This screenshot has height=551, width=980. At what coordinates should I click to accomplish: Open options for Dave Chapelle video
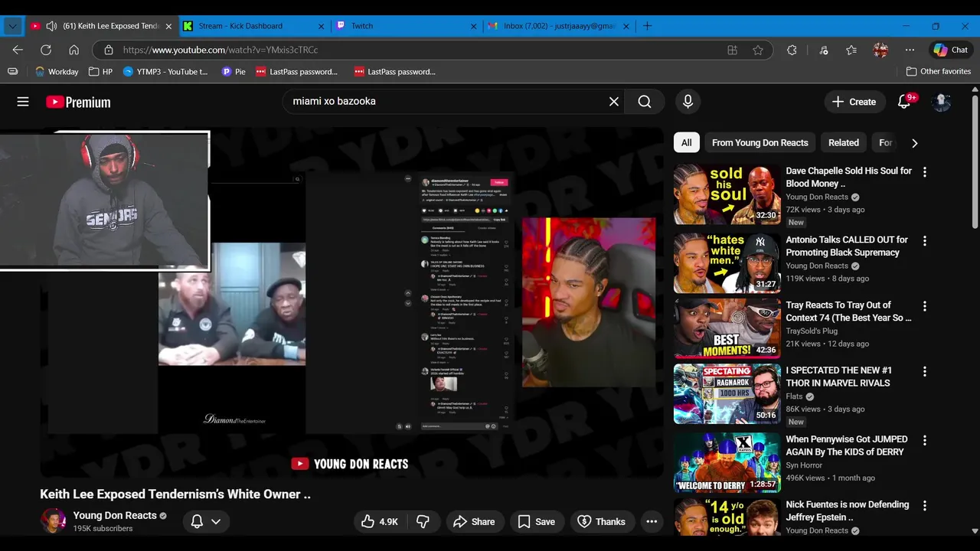[924, 172]
